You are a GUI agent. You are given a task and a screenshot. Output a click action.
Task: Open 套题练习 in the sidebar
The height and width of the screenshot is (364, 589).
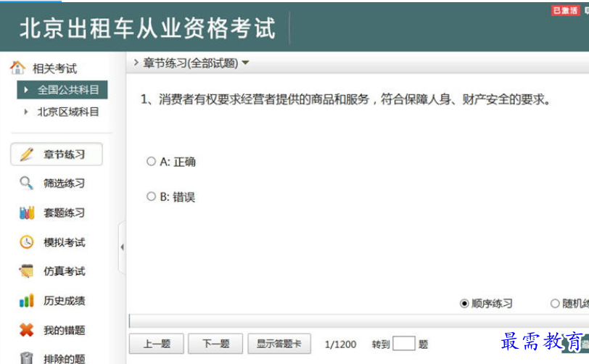[65, 212]
